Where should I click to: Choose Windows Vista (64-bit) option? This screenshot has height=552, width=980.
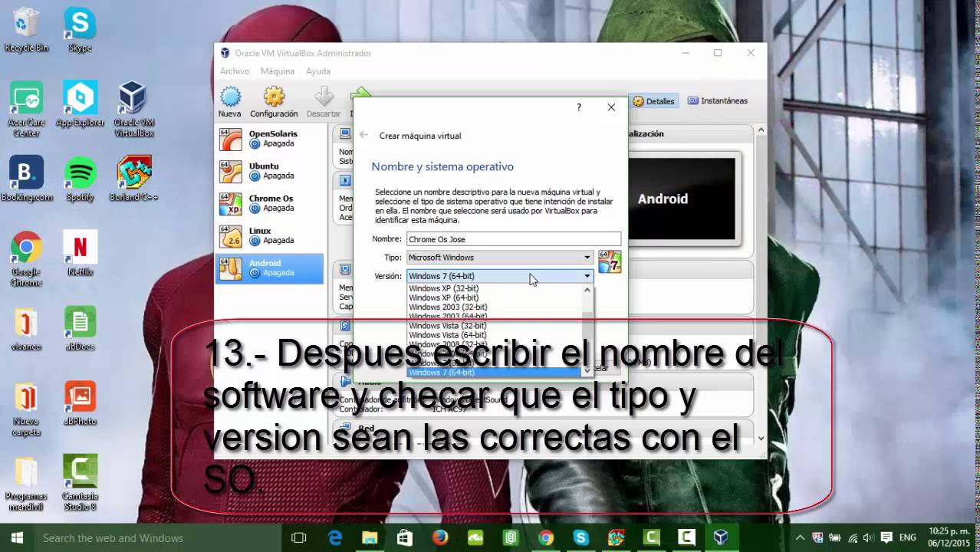(x=448, y=335)
